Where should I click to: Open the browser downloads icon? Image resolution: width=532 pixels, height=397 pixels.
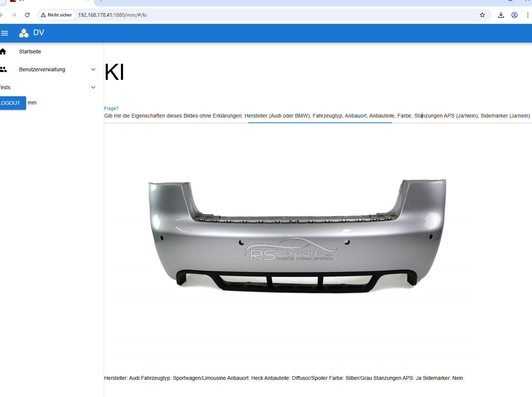coord(501,15)
